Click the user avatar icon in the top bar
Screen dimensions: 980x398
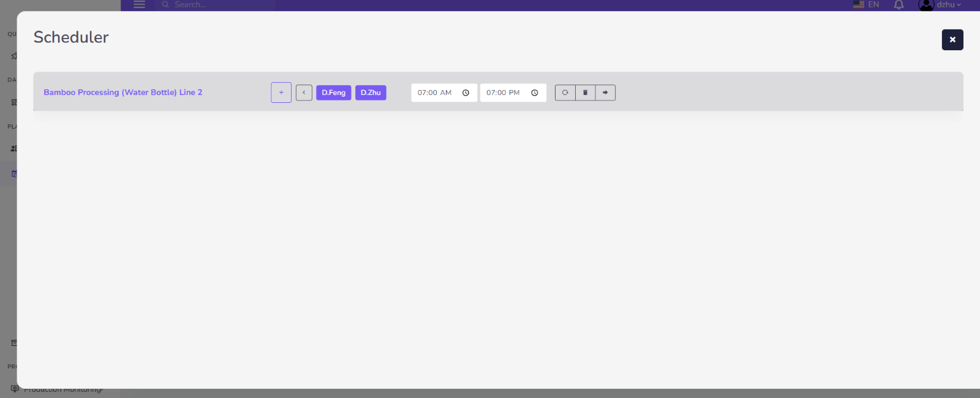925,5
